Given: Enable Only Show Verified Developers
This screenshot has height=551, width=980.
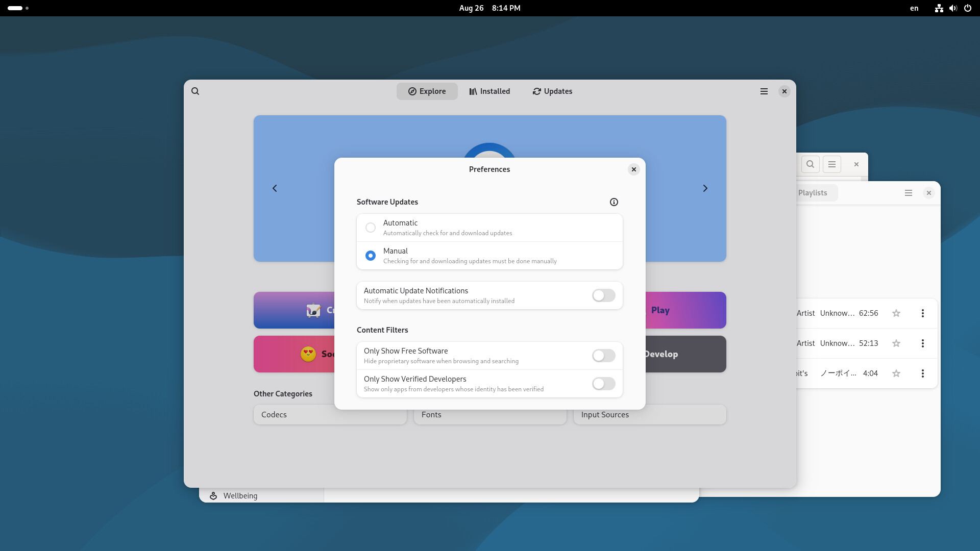Looking at the screenshot, I should [603, 384].
